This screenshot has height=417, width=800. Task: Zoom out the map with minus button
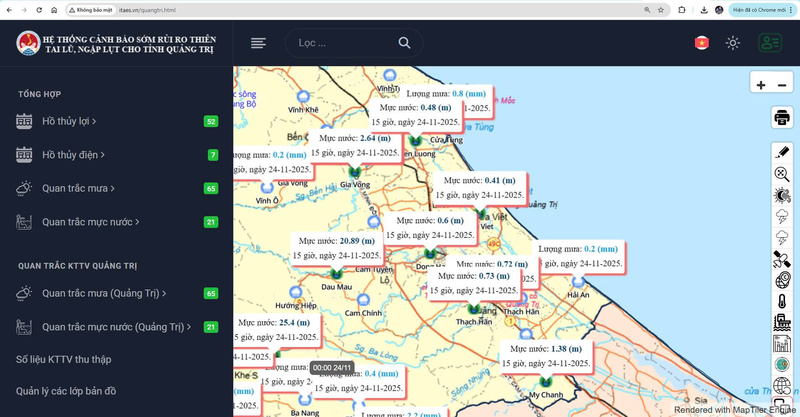(782, 85)
